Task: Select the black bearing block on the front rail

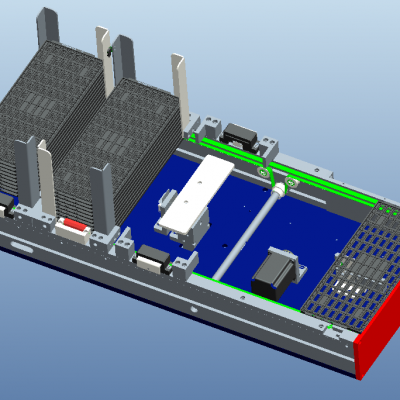Action: point(153,258)
